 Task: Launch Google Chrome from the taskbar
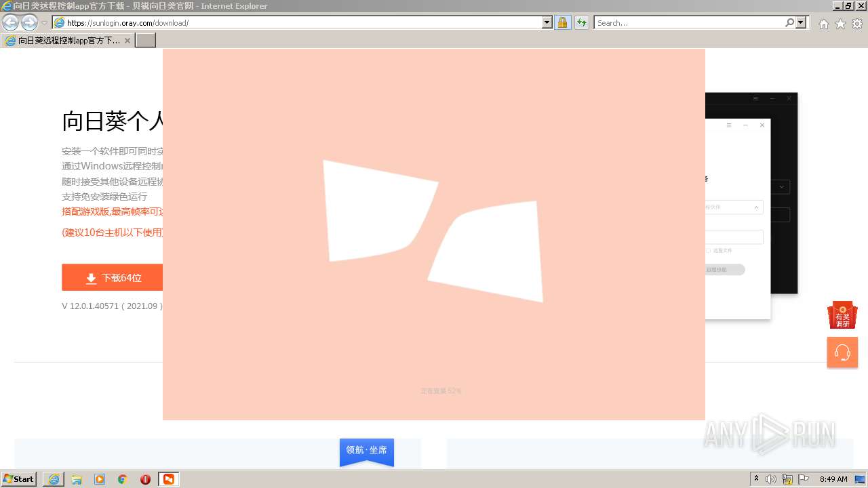pos(123,479)
